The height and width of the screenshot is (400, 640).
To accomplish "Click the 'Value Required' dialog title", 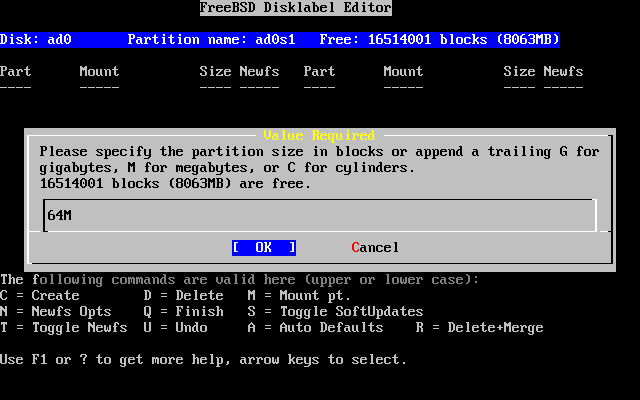I will tap(319, 136).
